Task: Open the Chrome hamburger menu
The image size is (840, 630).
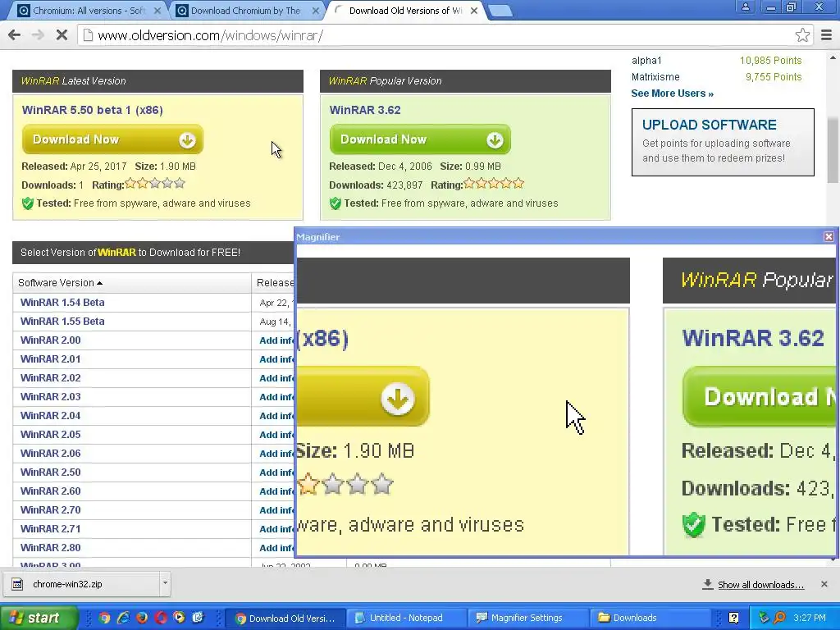Action: coord(827,35)
